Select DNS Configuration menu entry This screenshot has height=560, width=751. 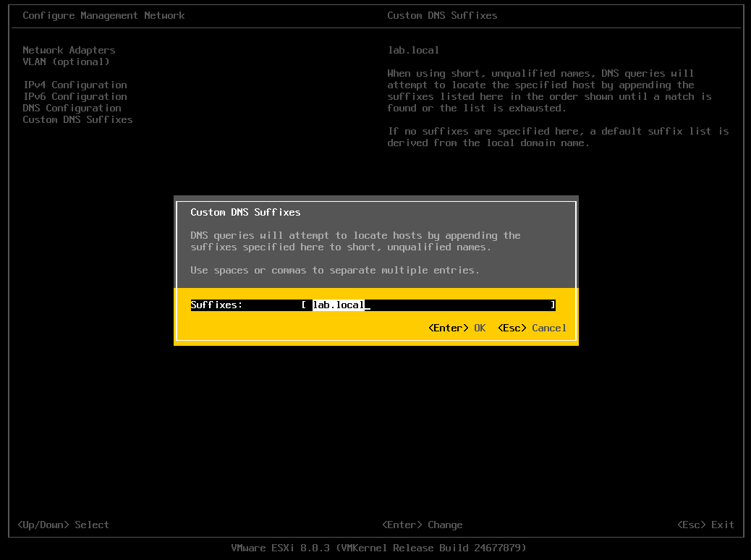[71, 108]
